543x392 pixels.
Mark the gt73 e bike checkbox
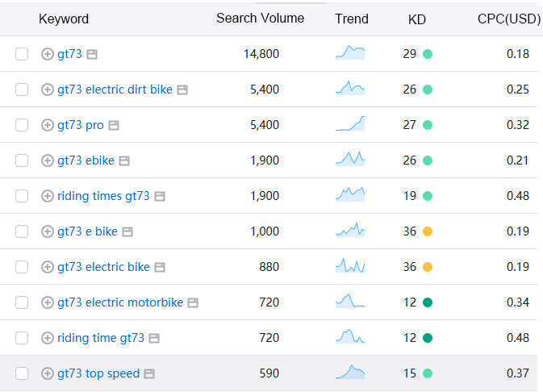coord(22,231)
